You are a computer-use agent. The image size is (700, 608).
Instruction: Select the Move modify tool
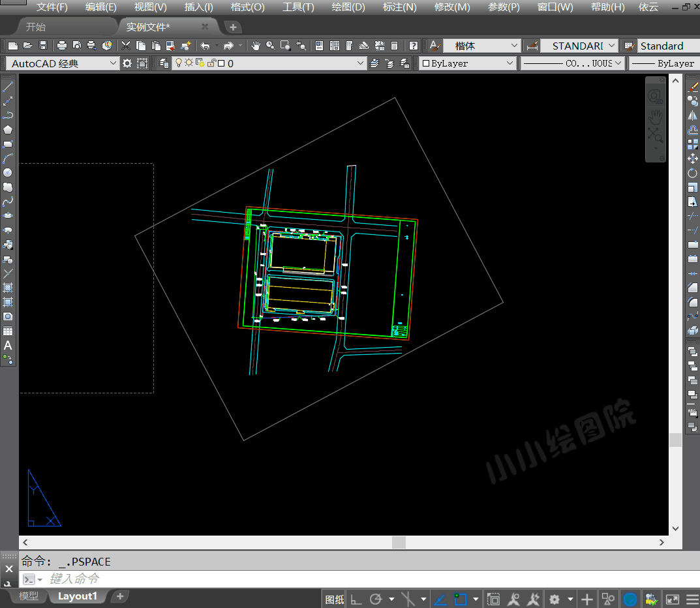click(693, 159)
